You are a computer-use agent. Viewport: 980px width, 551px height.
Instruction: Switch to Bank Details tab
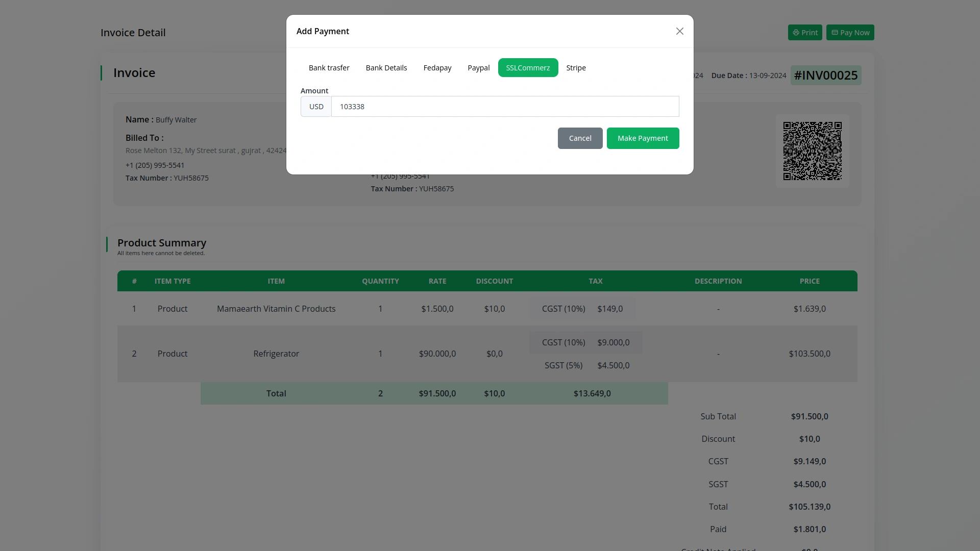coord(386,68)
